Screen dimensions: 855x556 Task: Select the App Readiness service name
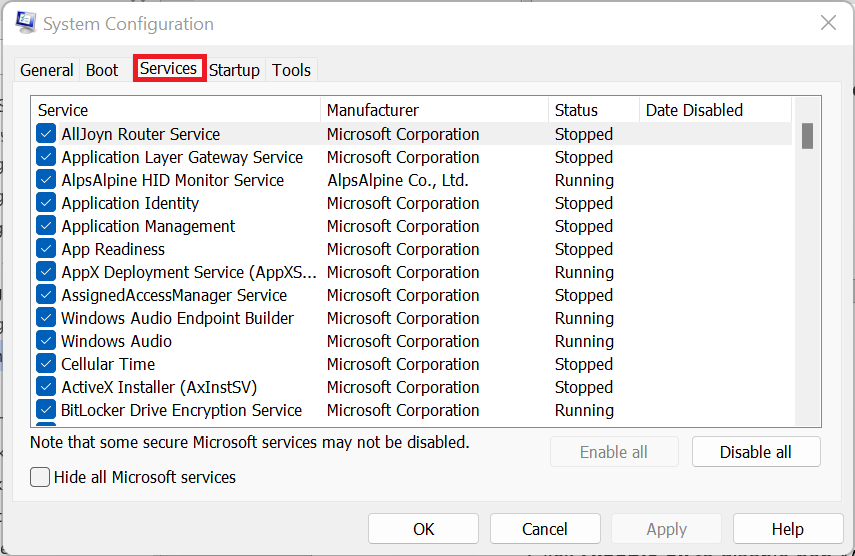click(113, 249)
